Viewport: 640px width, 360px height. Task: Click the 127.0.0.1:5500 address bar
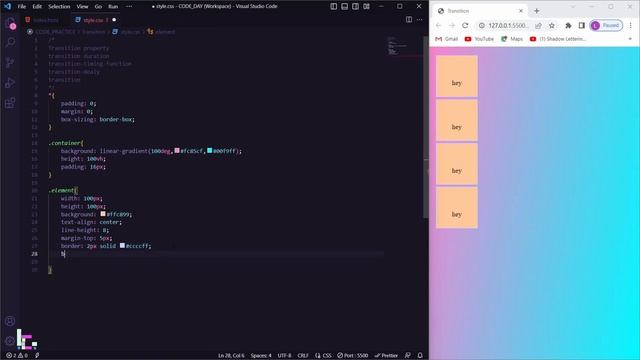[508, 25]
